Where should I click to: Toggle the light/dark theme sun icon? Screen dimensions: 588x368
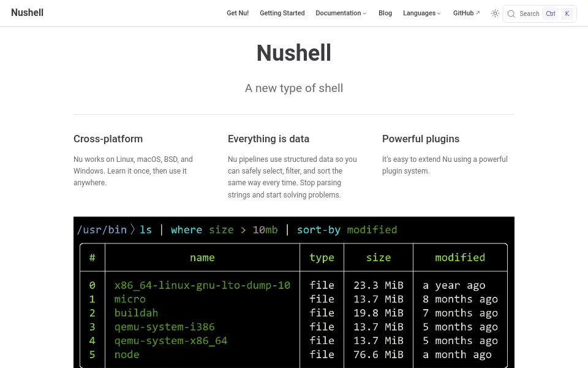tap(495, 13)
